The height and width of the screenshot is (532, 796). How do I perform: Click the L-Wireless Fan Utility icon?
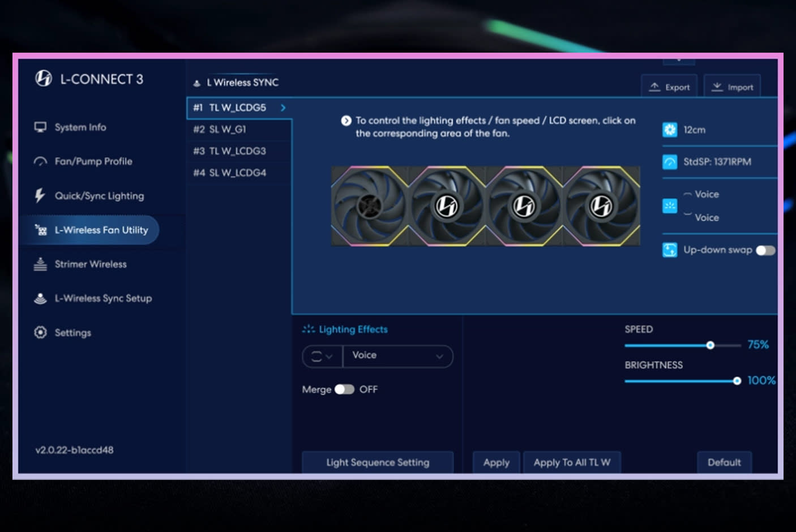(x=41, y=230)
